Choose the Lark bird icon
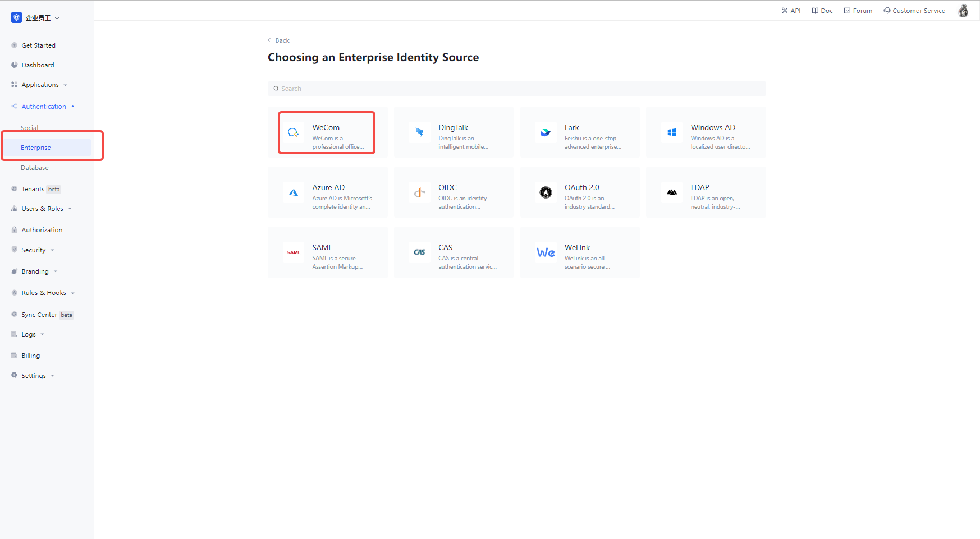 (x=546, y=132)
